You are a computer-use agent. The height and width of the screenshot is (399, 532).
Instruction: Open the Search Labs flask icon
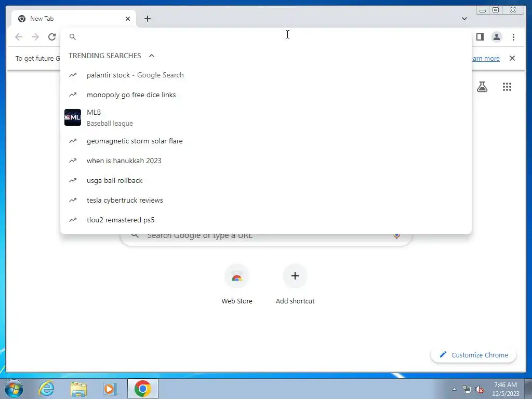click(482, 87)
